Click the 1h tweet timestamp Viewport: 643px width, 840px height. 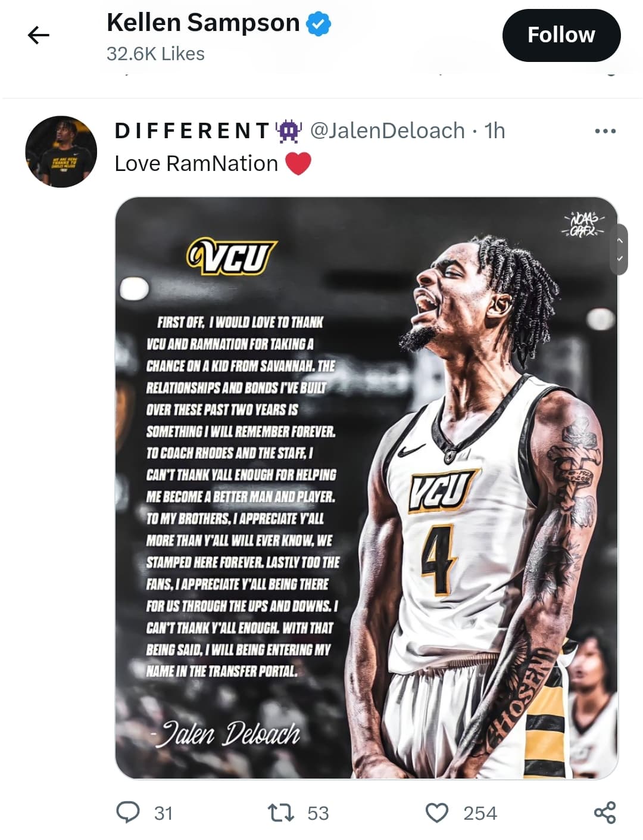tap(494, 130)
